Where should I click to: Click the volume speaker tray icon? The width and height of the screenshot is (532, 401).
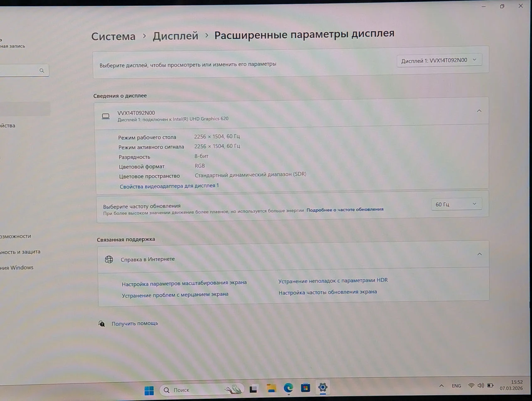[x=481, y=385]
